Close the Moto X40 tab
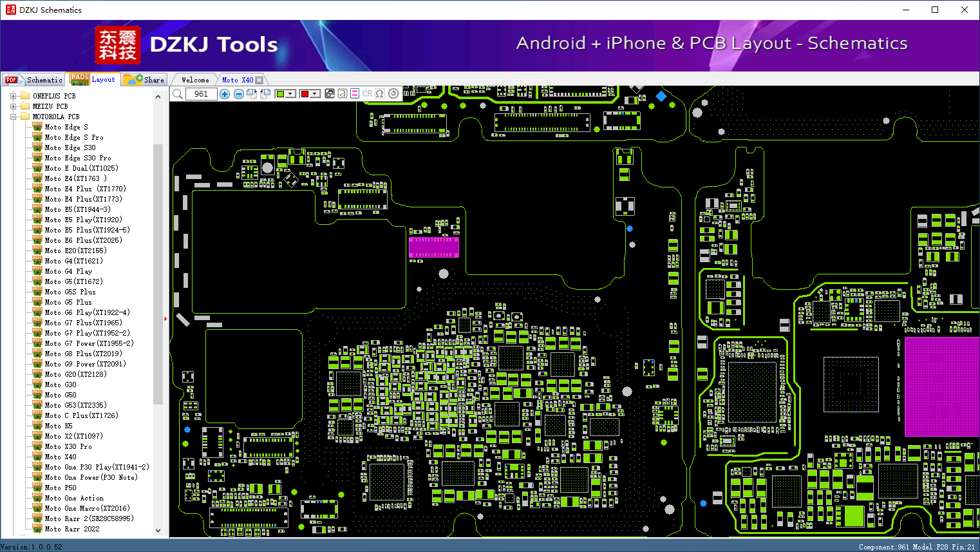The image size is (980, 552). (x=259, y=81)
